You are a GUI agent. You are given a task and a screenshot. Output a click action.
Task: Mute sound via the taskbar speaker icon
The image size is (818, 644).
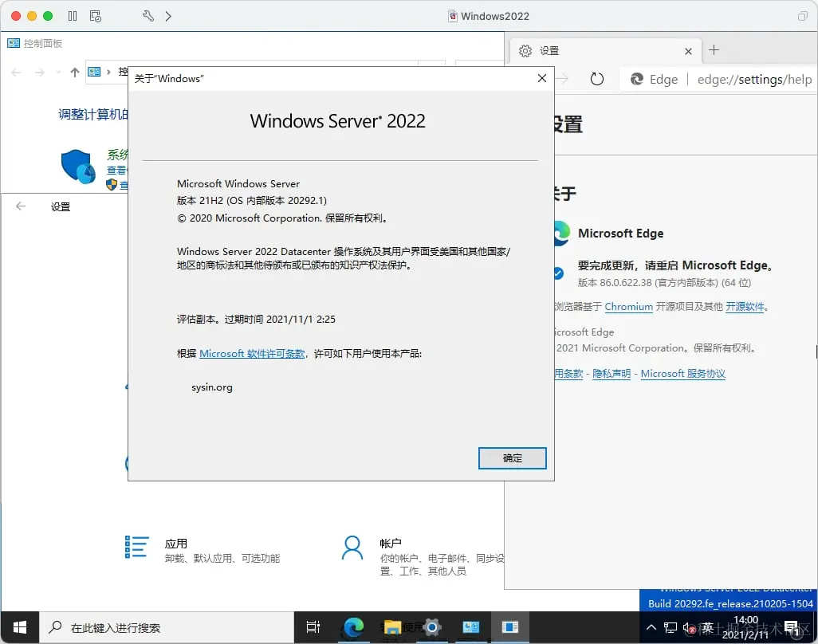[689, 627]
